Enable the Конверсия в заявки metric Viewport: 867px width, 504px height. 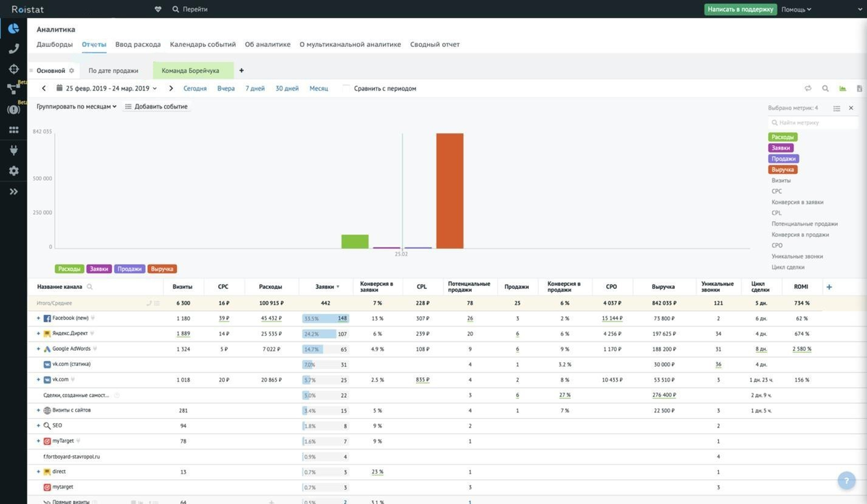pyautogui.click(x=798, y=202)
